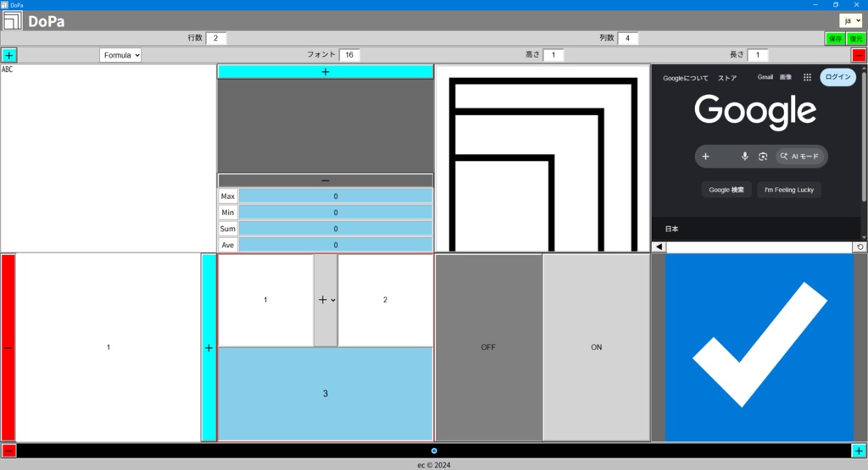Open the plus operator dropdown between 1 and 2
The width and height of the screenshot is (868, 470).
[326, 300]
